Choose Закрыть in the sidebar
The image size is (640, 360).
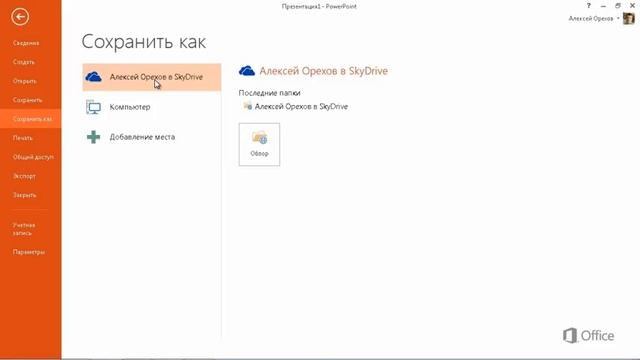[24, 195]
